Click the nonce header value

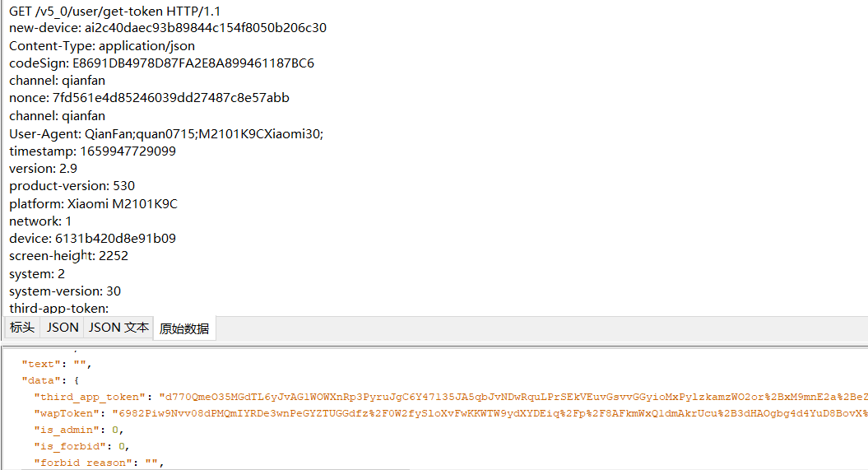[x=170, y=98]
